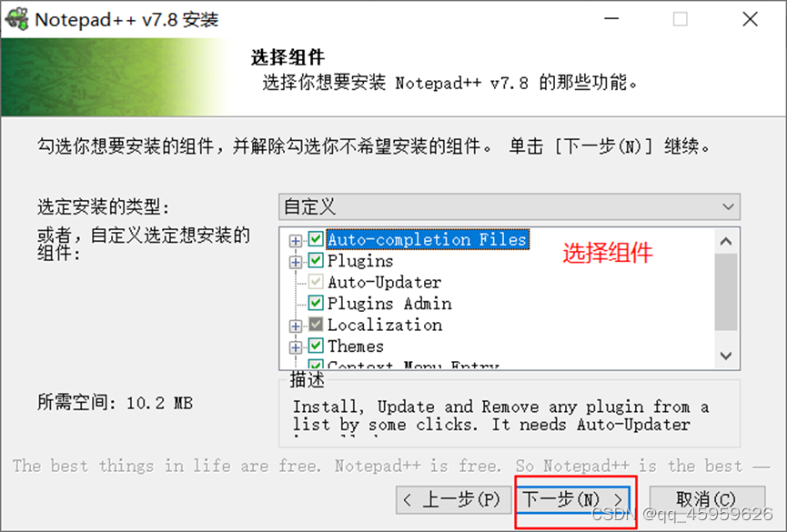Click the component list scrollbar thumb
The width and height of the screenshot is (787, 532).
[726, 292]
